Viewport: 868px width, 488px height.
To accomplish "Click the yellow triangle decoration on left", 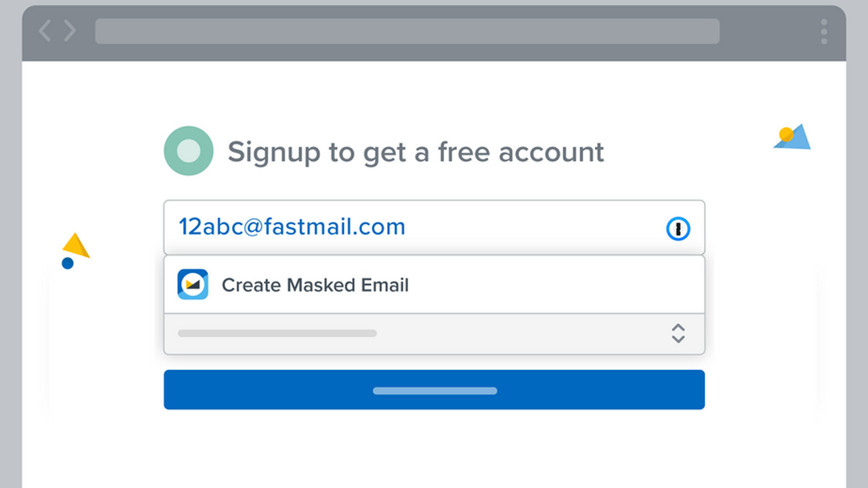I will 75,245.
